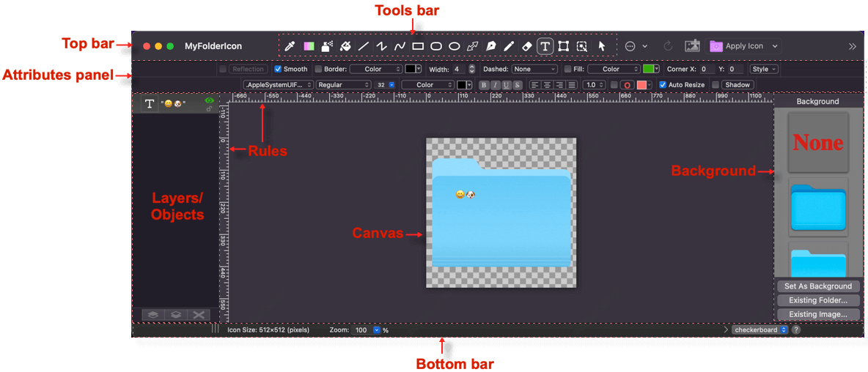
Task: Select the arrow pointer tool
Action: click(603, 46)
